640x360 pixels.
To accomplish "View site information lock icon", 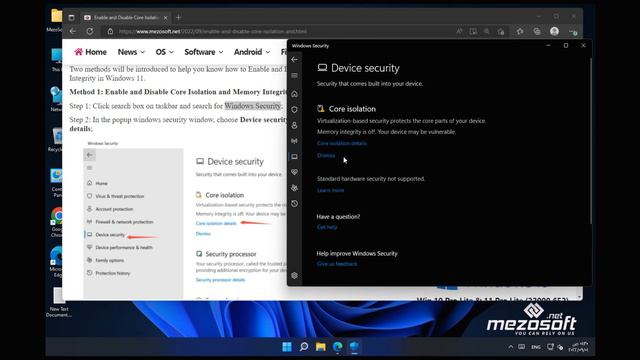I will pyautogui.click(x=110, y=31).
